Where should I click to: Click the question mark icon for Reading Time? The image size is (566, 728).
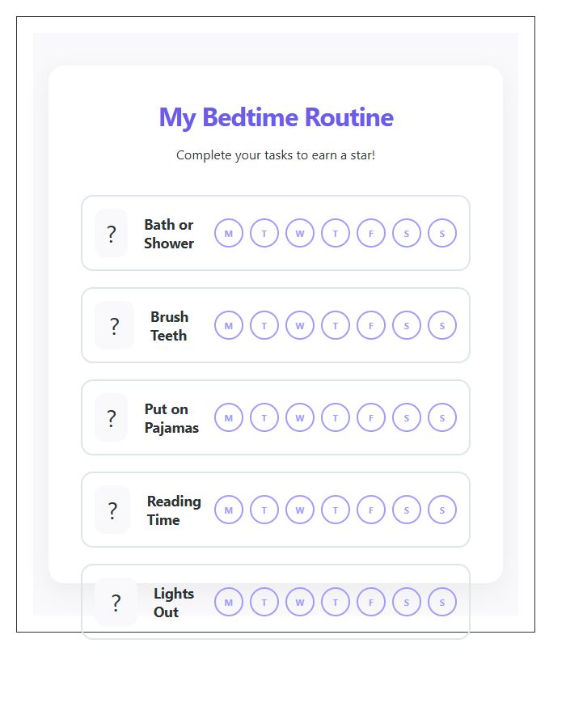pos(112,510)
